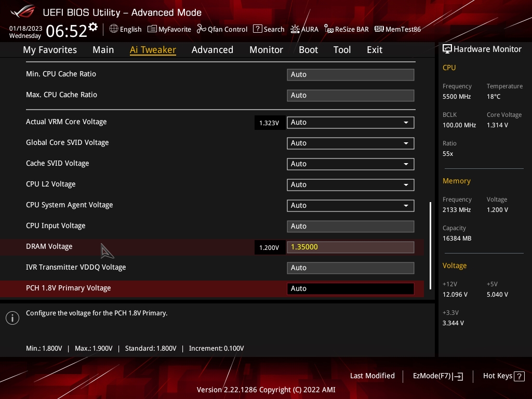Click DRAM Voltage 1.35000 field
532x399 pixels.
click(351, 247)
